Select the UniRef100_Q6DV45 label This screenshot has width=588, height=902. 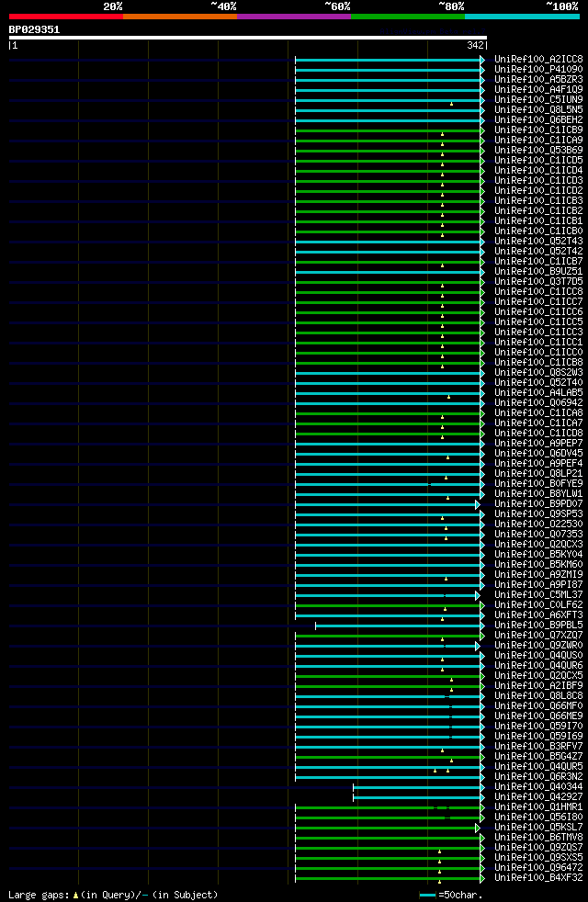click(x=538, y=454)
